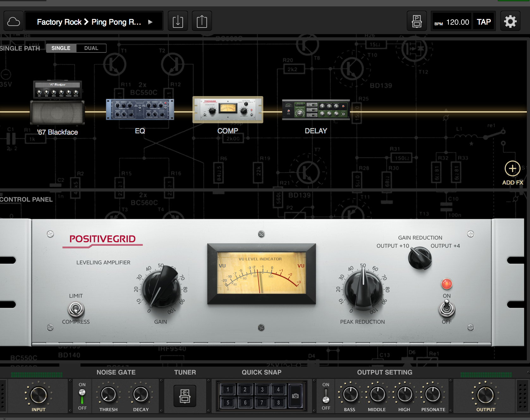This screenshot has width=530, height=420.
Task: Click the red power indicator light
Action: click(x=447, y=284)
